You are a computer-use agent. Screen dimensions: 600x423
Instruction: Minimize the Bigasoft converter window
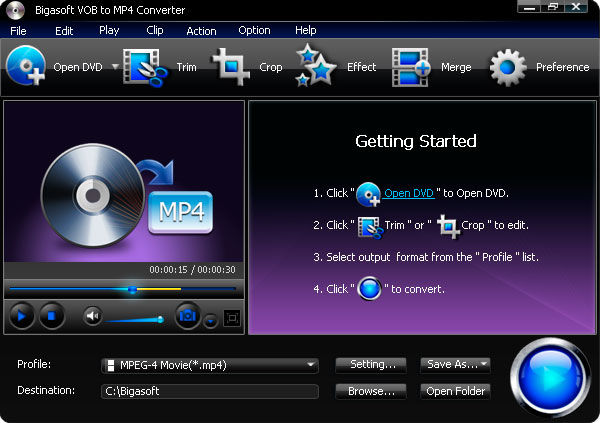tap(529, 7)
